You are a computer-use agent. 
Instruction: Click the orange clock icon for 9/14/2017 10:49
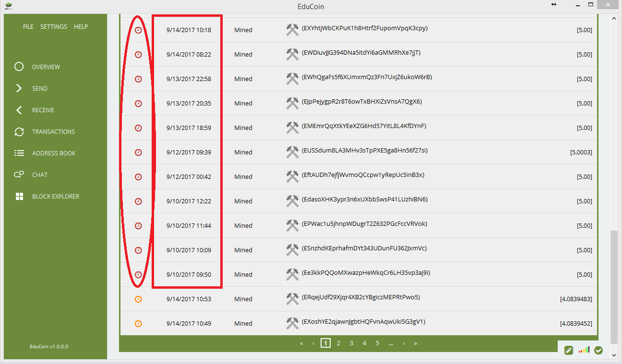tap(138, 323)
